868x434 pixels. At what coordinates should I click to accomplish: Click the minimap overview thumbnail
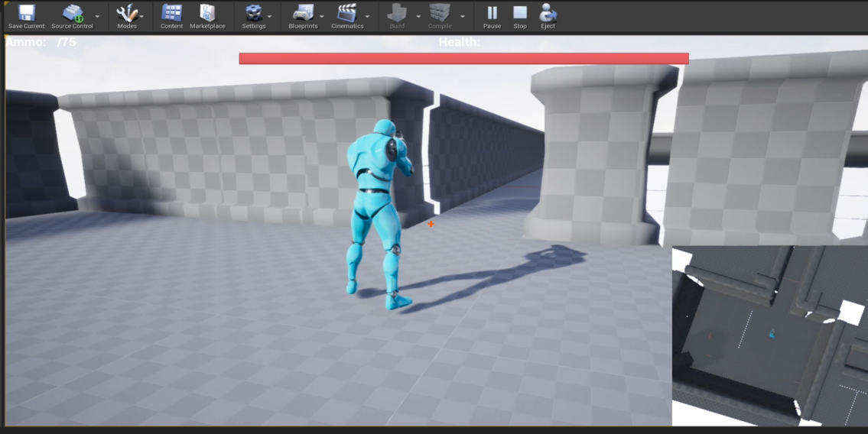(770, 335)
